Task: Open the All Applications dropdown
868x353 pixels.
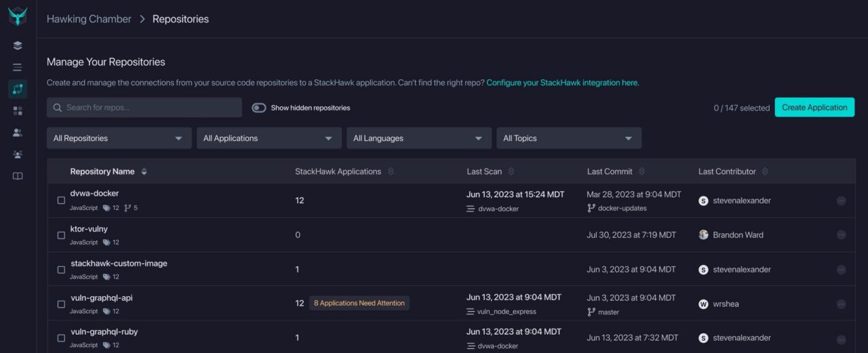Action: (x=269, y=138)
